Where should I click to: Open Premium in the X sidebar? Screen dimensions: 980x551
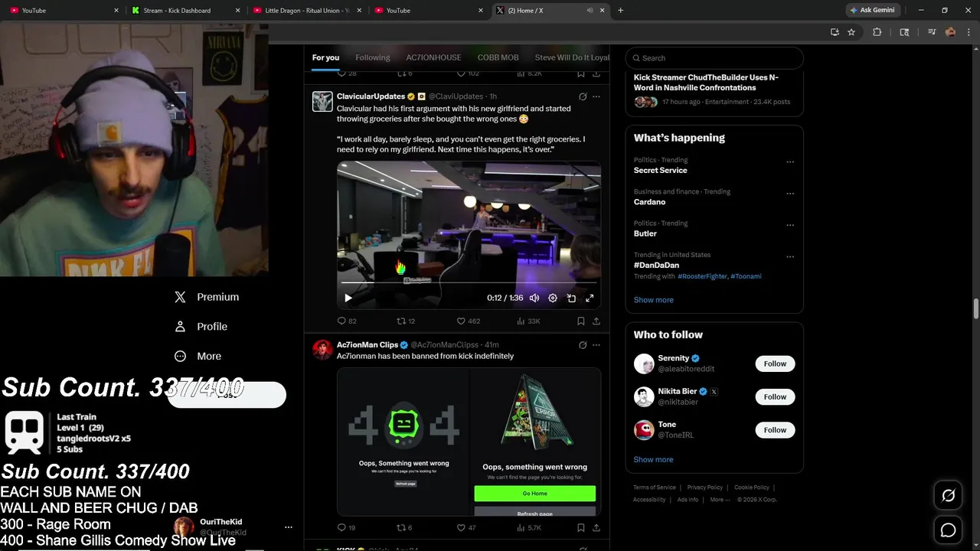207,297
